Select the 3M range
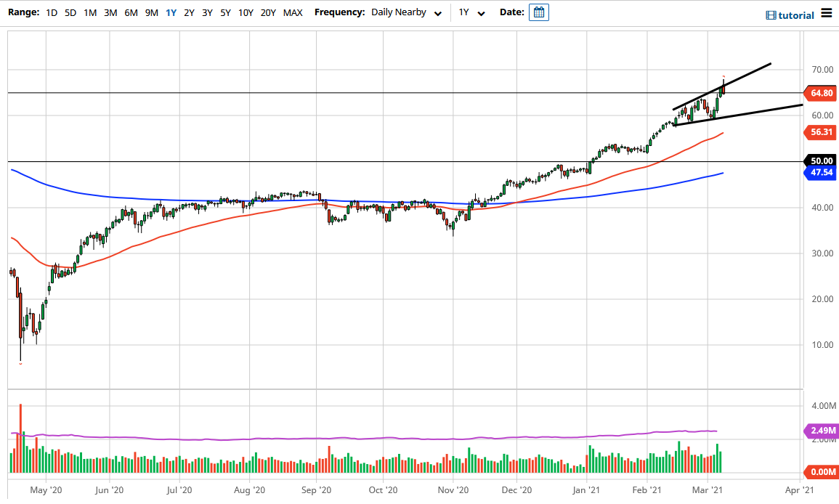 click(110, 12)
